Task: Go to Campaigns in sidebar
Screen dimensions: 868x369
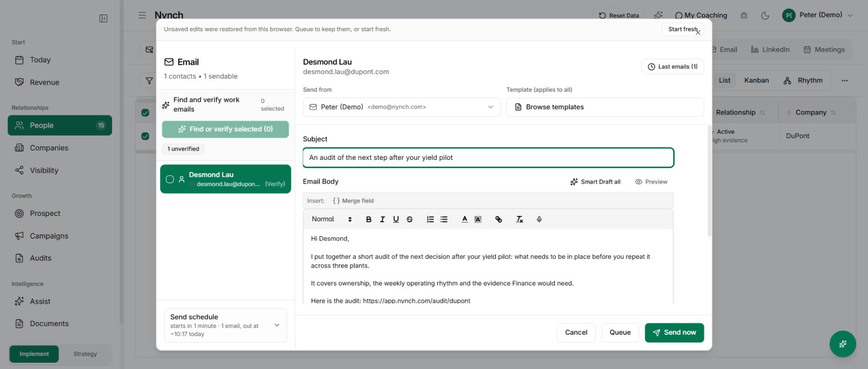Action: [49, 236]
